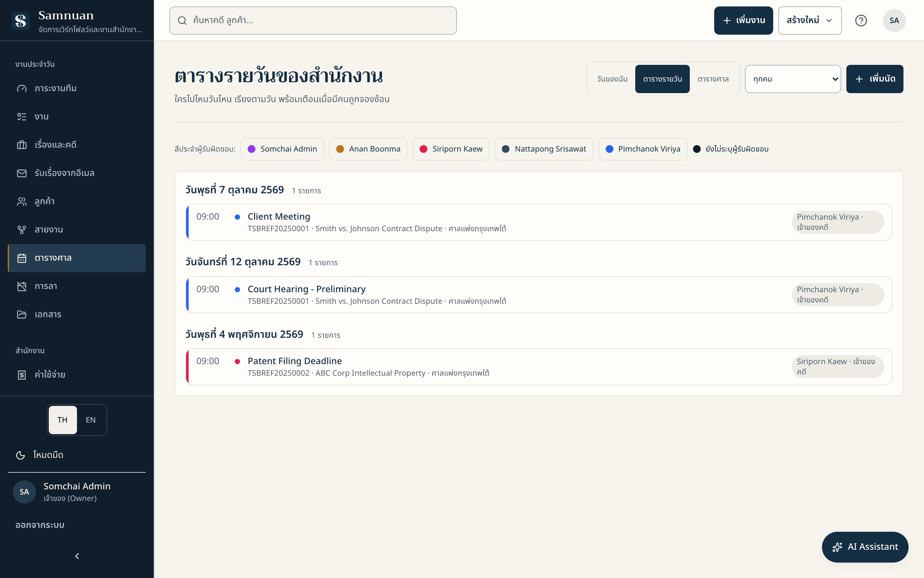
Task: Click the ตารางศาล calendar icon in sidebar
Action: click(x=22, y=258)
